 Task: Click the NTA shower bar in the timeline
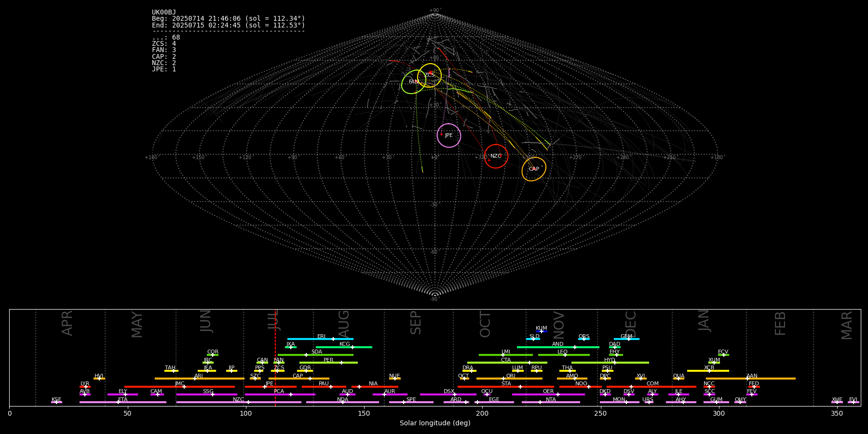(551, 402)
